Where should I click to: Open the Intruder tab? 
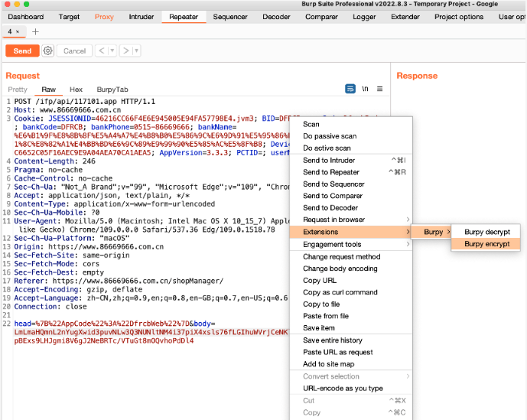[x=142, y=17]
